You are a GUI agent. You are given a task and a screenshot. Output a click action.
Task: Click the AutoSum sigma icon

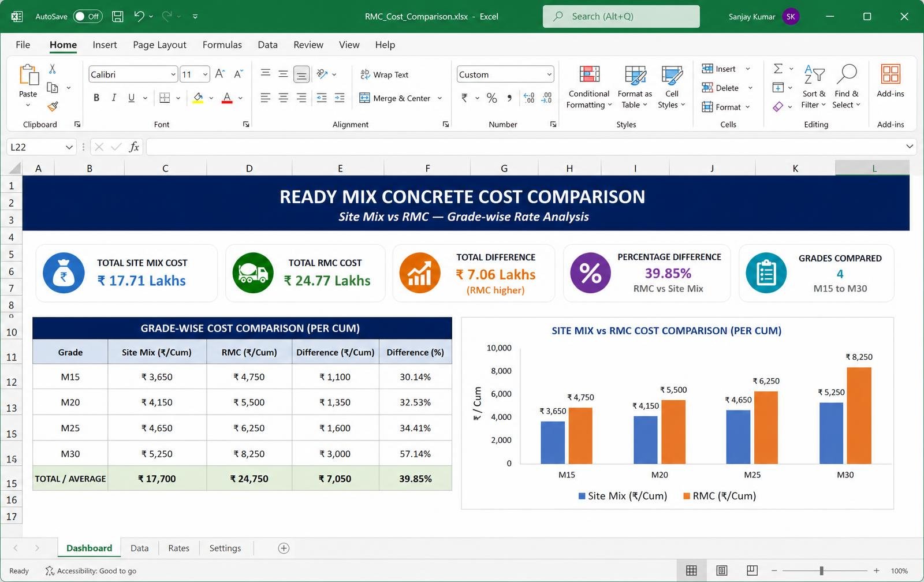[x=778, y=69]
